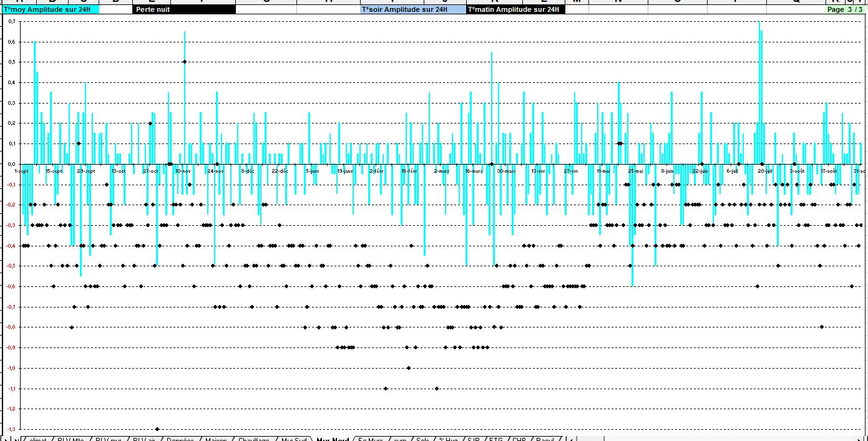Click the '0,3' y-axis value label
The width and height of the screenshot is (868, 441).
[x=12, y=103]
